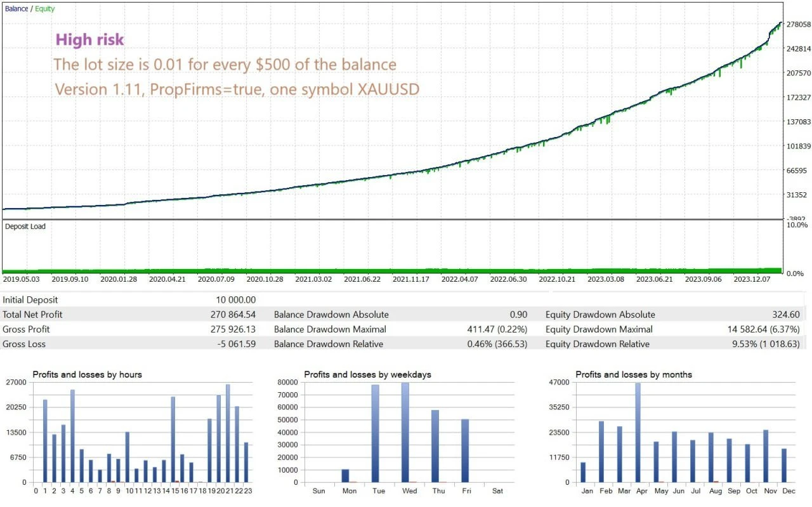The width and height of the screenshot is (812, 507).
Task: Click the 278058 value on balance axis
Action: pyautogui.click(x=799, y=25)
